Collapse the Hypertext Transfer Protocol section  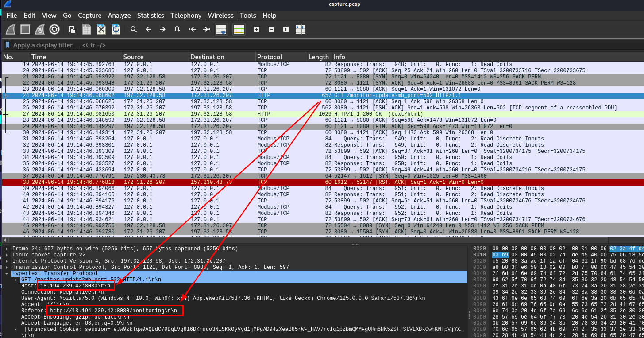(x=6, y=274)
